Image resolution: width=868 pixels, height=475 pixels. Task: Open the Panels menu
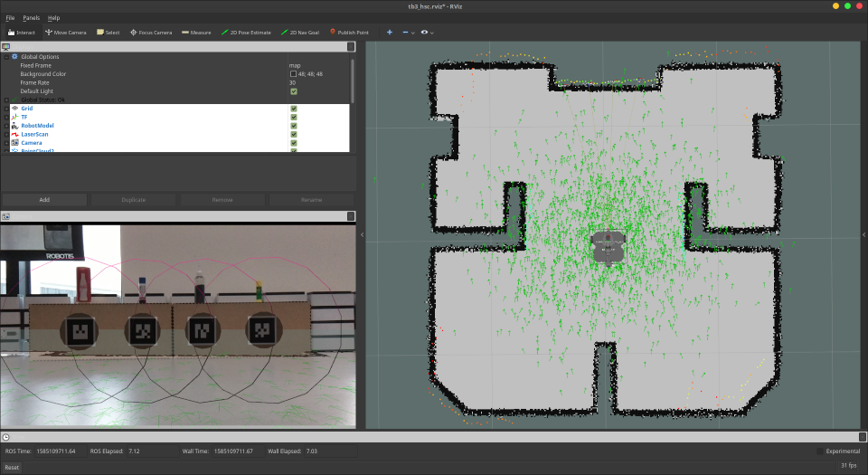coord(31,18)
